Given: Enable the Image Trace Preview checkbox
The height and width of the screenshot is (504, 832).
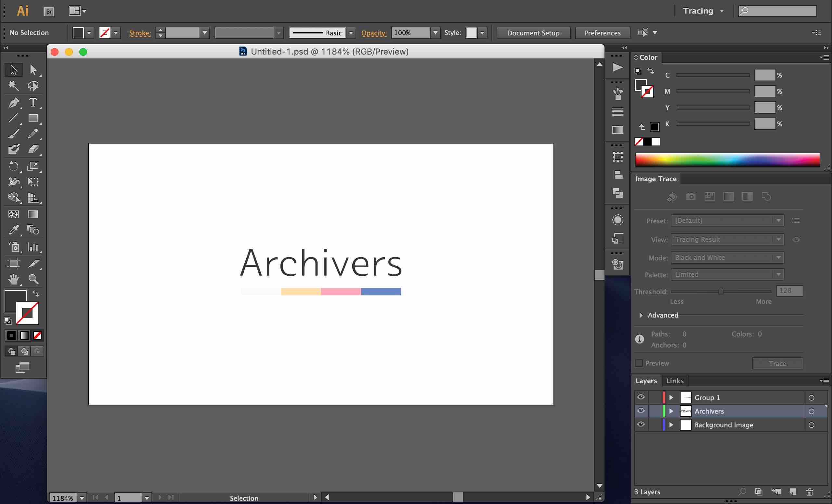Looking at the screenshot, I should click(x=639, y=363).
